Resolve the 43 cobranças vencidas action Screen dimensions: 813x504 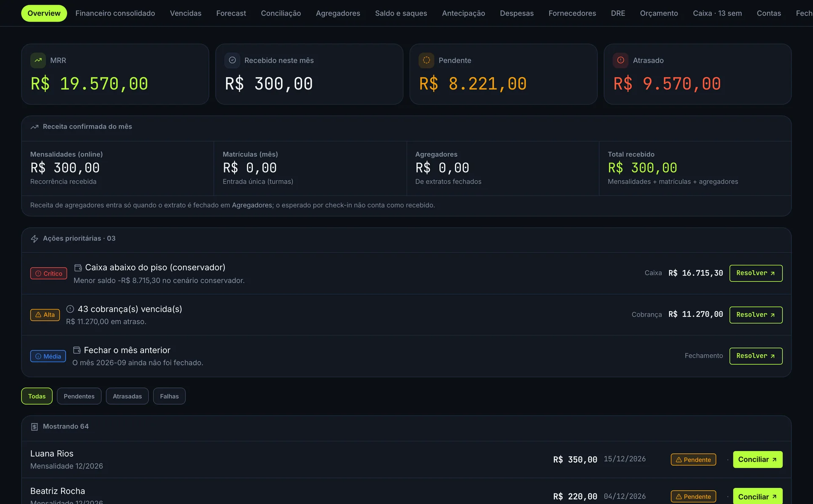pos(756,315)
